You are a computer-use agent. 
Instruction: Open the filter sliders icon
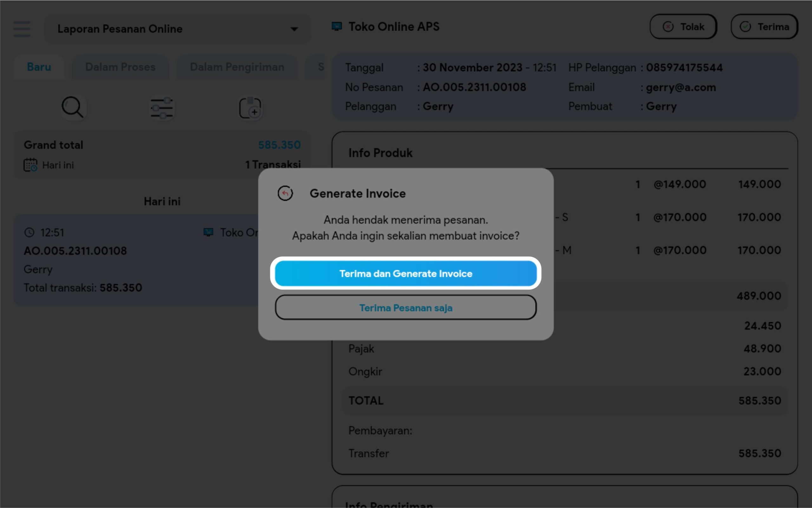(161, 108)
